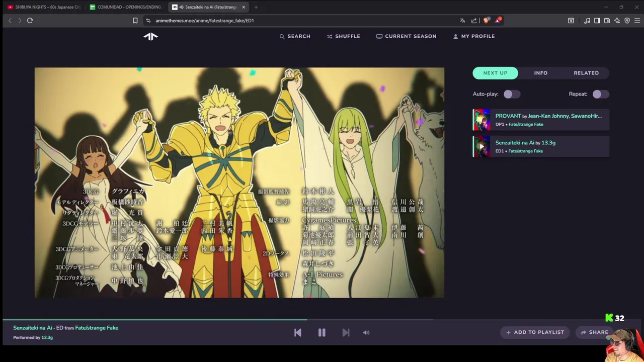644x362 pixels.
Task: Open artist Jean-Ken Johnny, SawanoHiroyuki link
Action: (565, 116)
